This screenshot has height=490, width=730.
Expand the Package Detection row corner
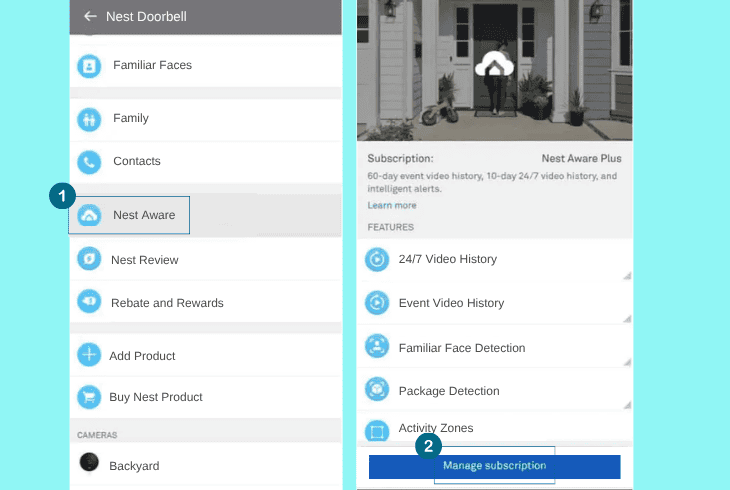627,405
